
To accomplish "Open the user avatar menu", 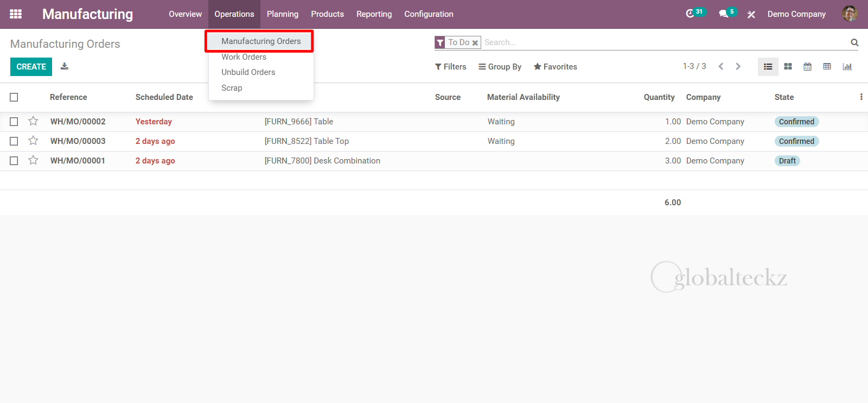I will (x=850, y=14).
